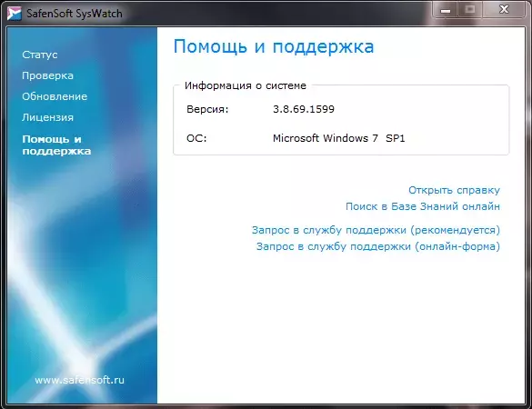
Task: Click the SafenSoft SysWatch window title text
Action: [x=75, y=14]
